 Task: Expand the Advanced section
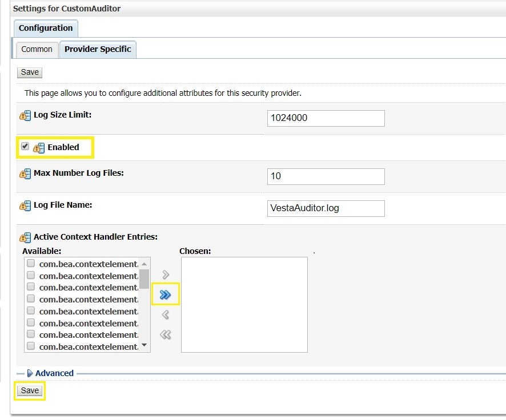click(30, 373)
